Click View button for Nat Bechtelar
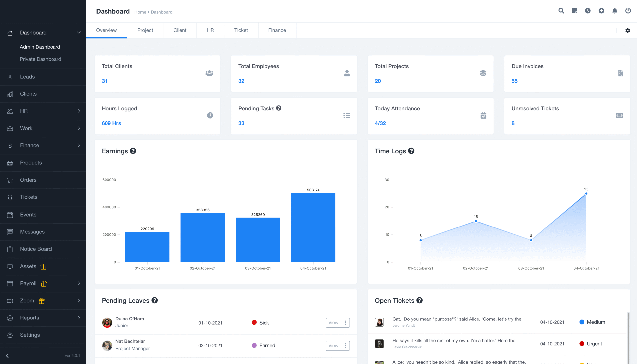Screen dimensions: 637x364 [333, 346]
